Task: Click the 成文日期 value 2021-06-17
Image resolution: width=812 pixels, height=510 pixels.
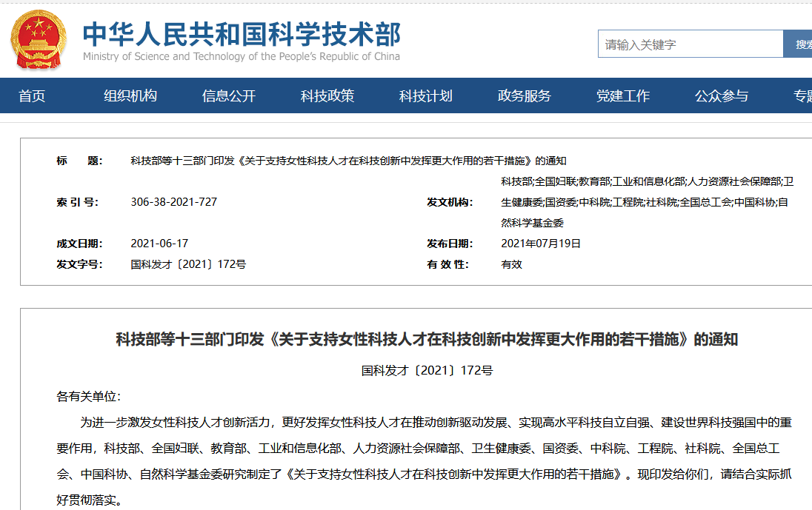Action: (159, 244)
